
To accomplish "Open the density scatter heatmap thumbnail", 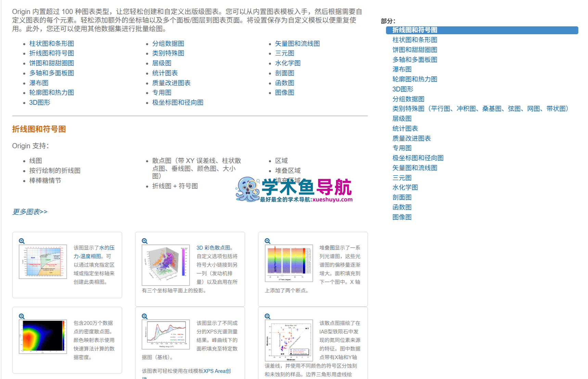I will coord(43,337).
